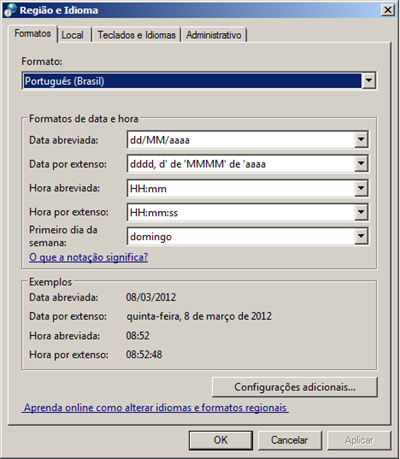Expand the Data por extenso dropdown arrow
Viewport: 400px width, 459px height.
tap(361, 164)
